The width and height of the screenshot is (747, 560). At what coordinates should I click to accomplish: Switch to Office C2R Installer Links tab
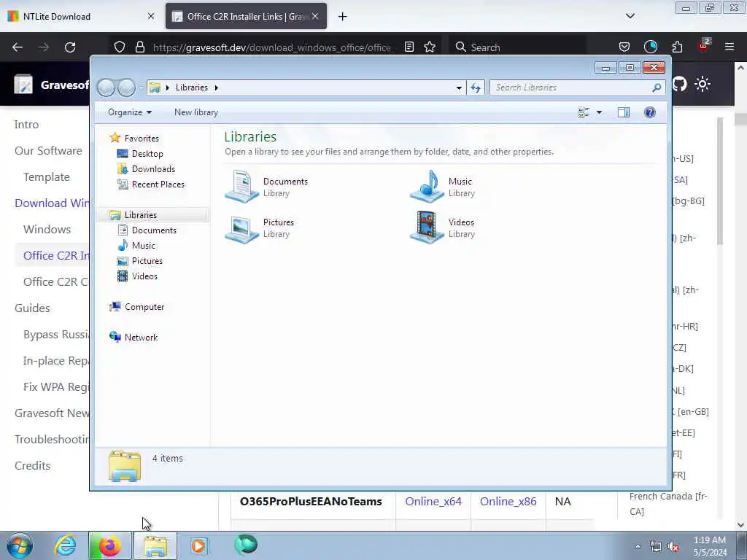[246, 17]
